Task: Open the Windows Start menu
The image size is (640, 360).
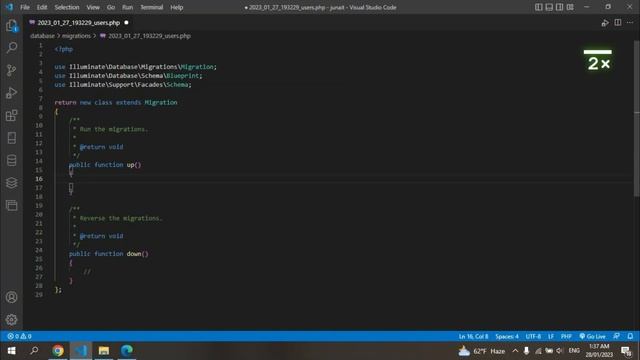Action: [x=11, y=351]
